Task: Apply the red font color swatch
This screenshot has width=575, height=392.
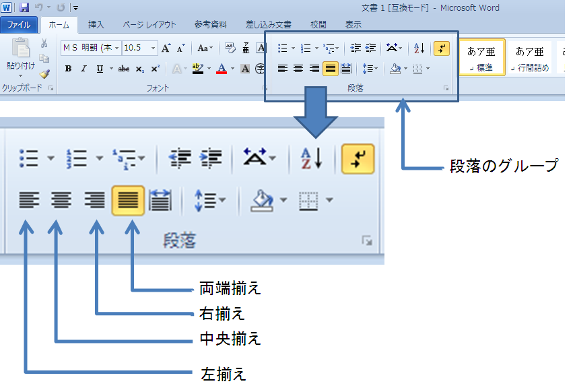Action: [x=222, y=69]
